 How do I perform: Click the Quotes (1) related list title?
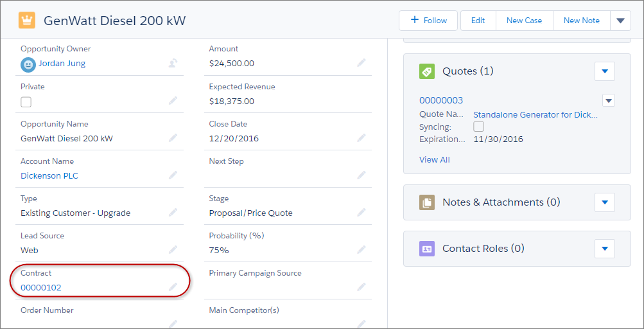[468, 71]
